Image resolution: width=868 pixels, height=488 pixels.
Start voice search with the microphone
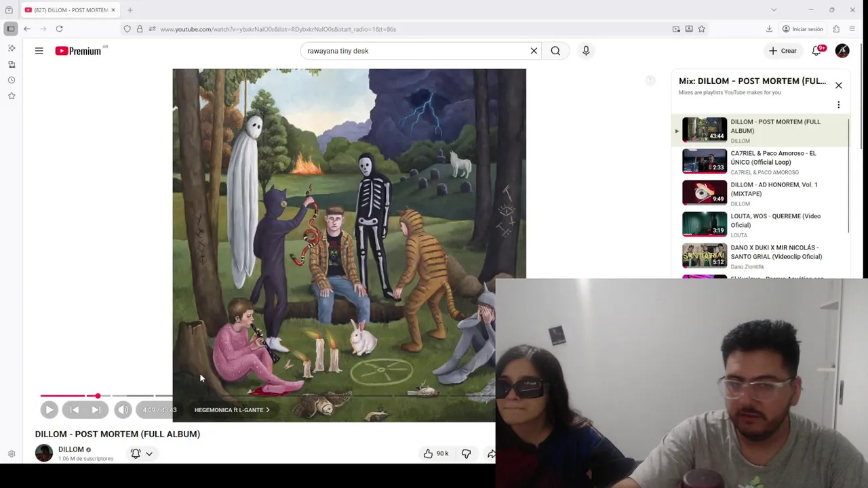click(x=586, y=51)
